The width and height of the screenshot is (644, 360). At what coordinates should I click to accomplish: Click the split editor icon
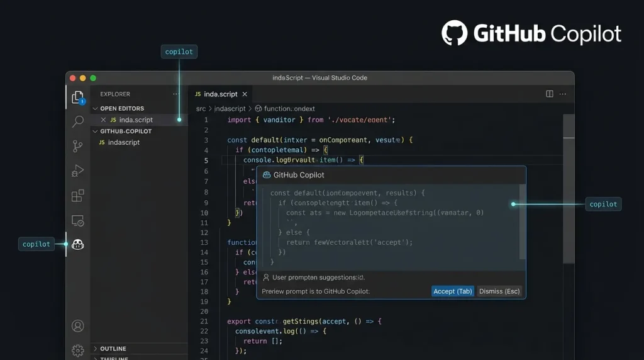point(550,94)
